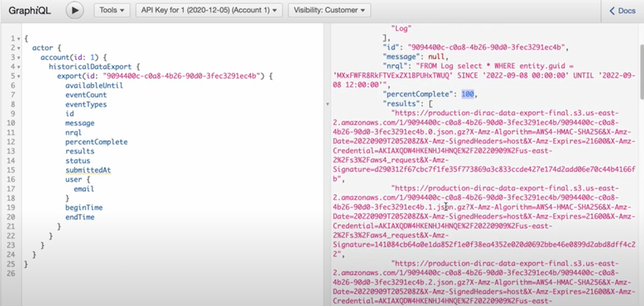Click line number 26 in the gutter
The image size is (644, 306).
point(11,273)
